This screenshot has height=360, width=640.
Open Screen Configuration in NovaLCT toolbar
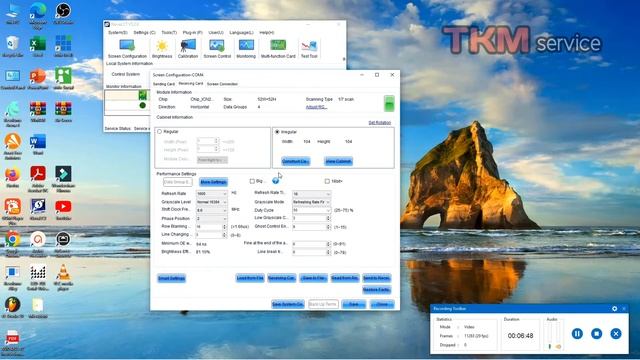127,49
